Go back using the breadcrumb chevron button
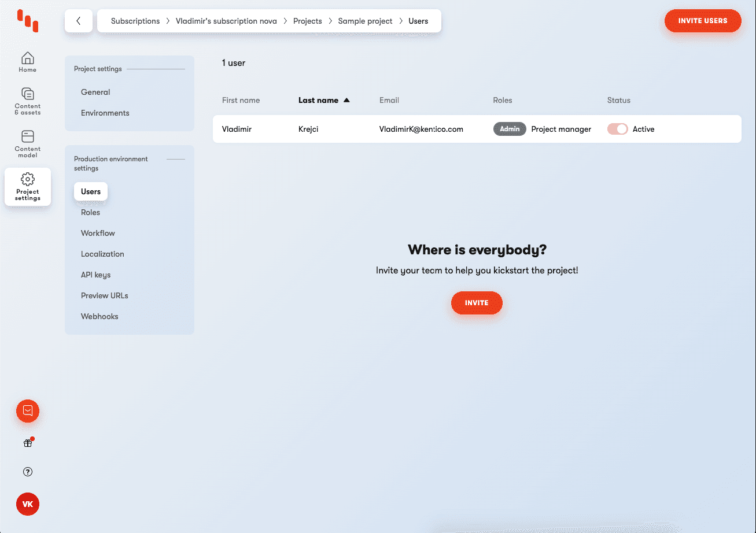The height and width of the screenshot is (533, 756). tap(78, 20)
